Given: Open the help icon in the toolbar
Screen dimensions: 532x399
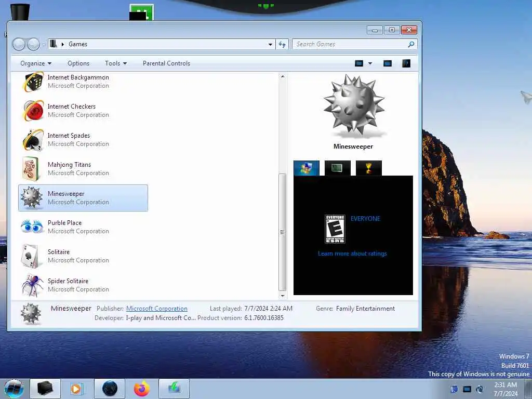Looking at the screenshot, I should 406,63.
